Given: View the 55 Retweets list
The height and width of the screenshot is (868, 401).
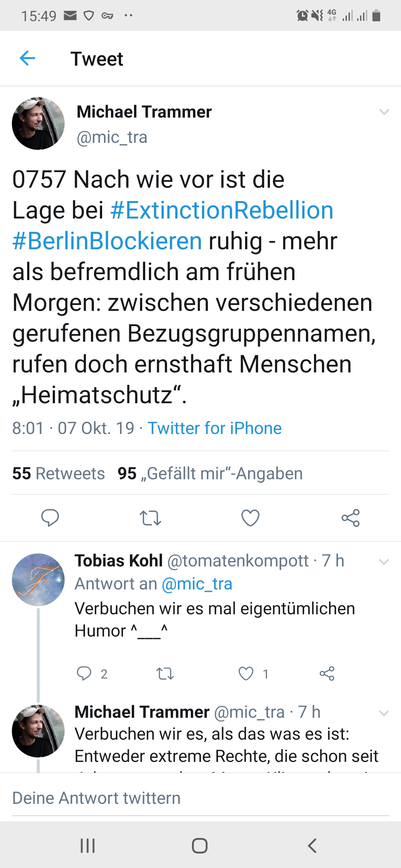Looking at the screenshot, I should tap(59, 473).
